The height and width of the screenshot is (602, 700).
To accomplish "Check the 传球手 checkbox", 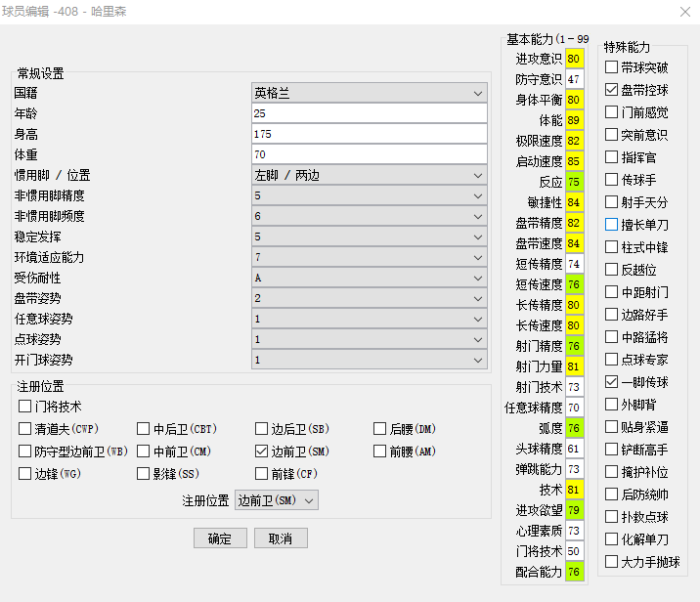I will point(612,180).
